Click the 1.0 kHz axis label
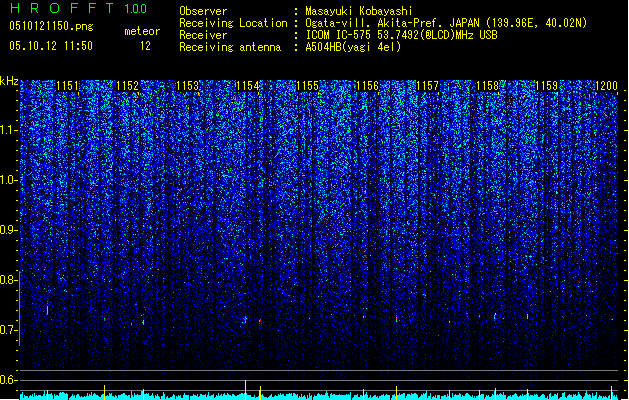 (x=9, y=180)
